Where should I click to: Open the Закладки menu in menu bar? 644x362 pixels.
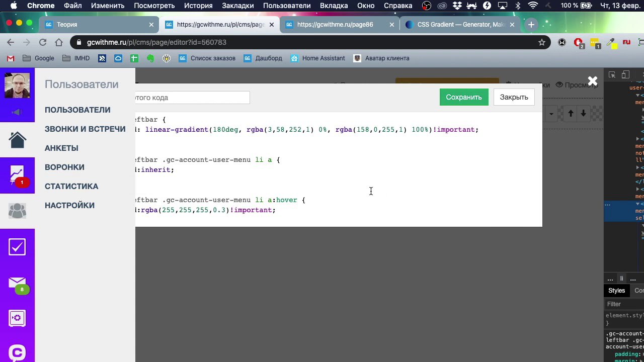click(x=238, y=6)
